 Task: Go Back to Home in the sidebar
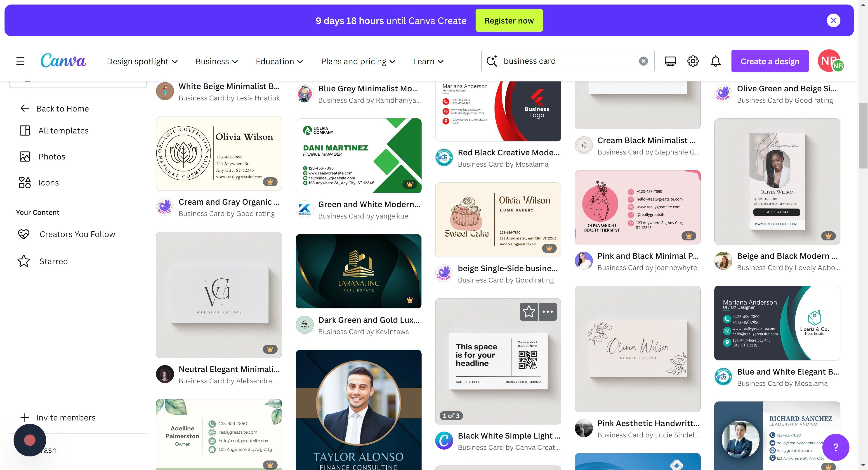click(x=62, y=109)
